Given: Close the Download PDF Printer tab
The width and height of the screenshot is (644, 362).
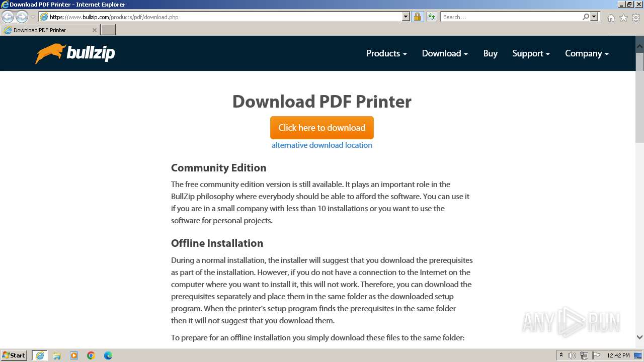Looking at the screenshot, I should (94, 30).
